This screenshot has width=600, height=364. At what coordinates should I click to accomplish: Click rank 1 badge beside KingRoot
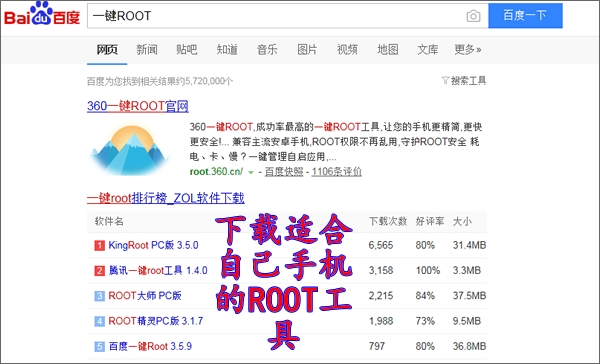pos(99,245)
